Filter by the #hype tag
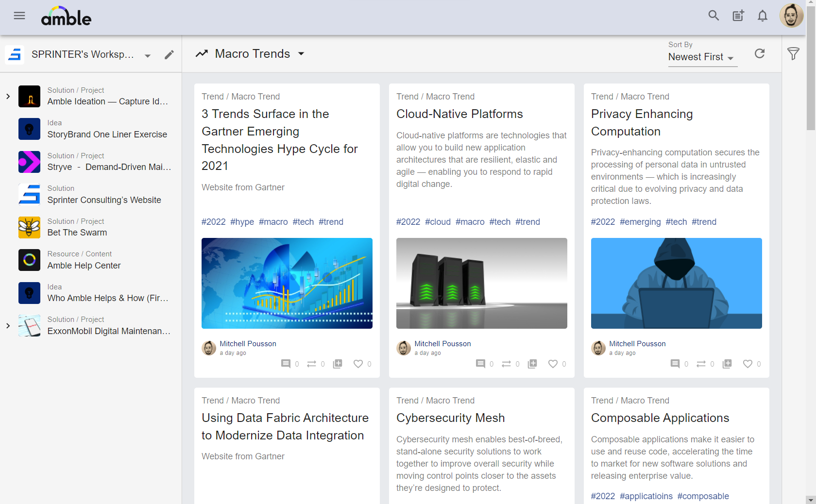 coord(242,222)
